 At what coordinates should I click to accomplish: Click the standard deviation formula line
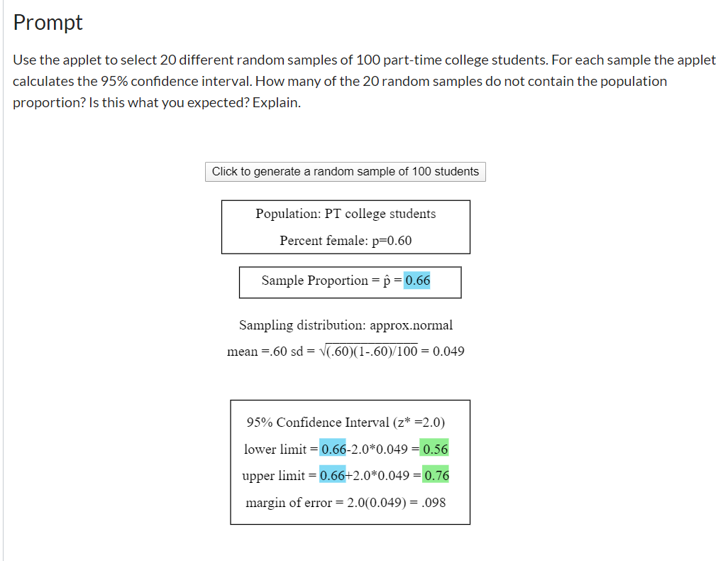(x=346, y=350)
